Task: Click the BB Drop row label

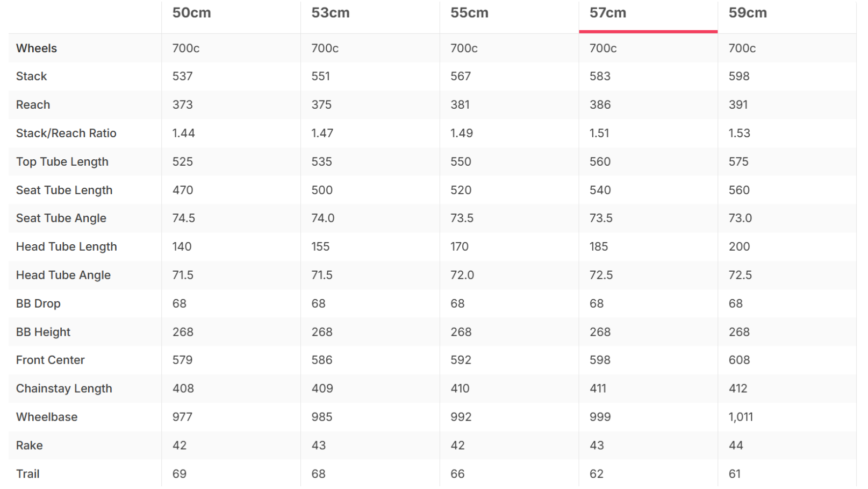Action: click(38, 304)
